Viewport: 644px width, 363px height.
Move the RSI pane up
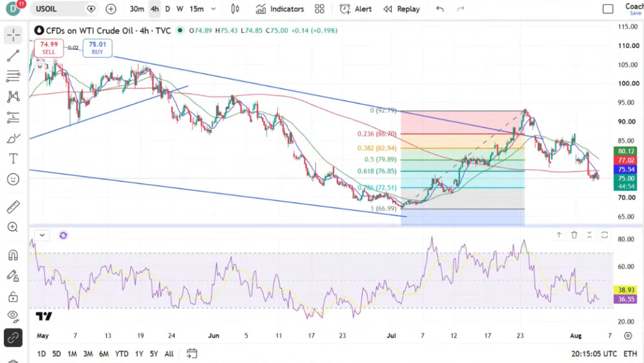pos(559,235)
